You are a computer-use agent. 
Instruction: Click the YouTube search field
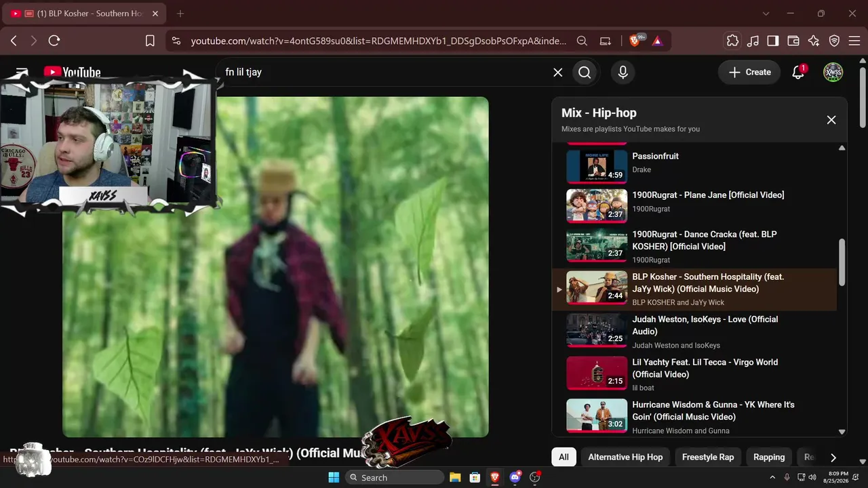387,73
